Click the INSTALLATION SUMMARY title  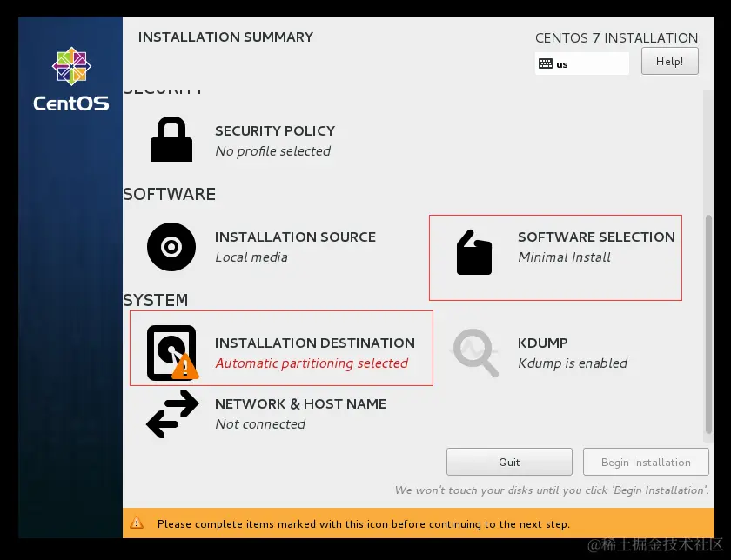(225, 37)
